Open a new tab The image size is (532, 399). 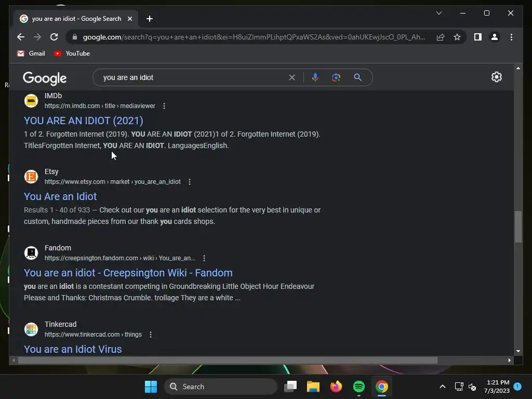pyautogui.click(x=150, y=19)
